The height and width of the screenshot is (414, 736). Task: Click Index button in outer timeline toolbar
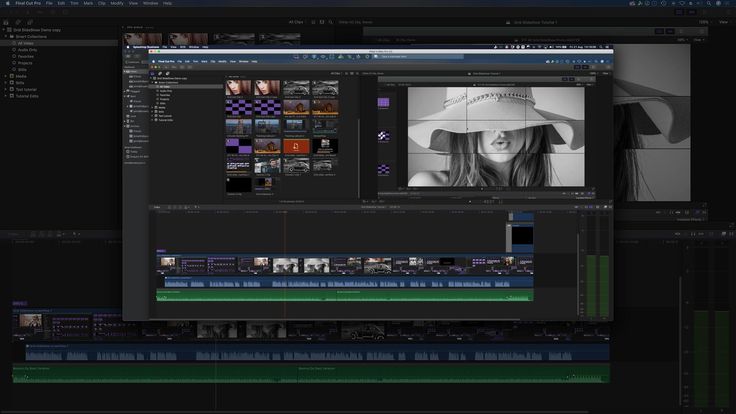pos(14,234)
